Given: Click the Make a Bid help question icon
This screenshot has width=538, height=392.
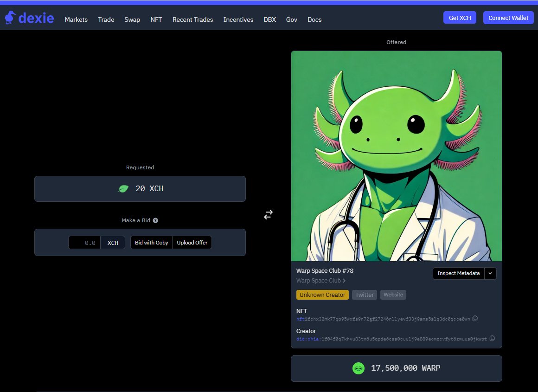Looking at the screenshot, I should [x=155, y=220].
